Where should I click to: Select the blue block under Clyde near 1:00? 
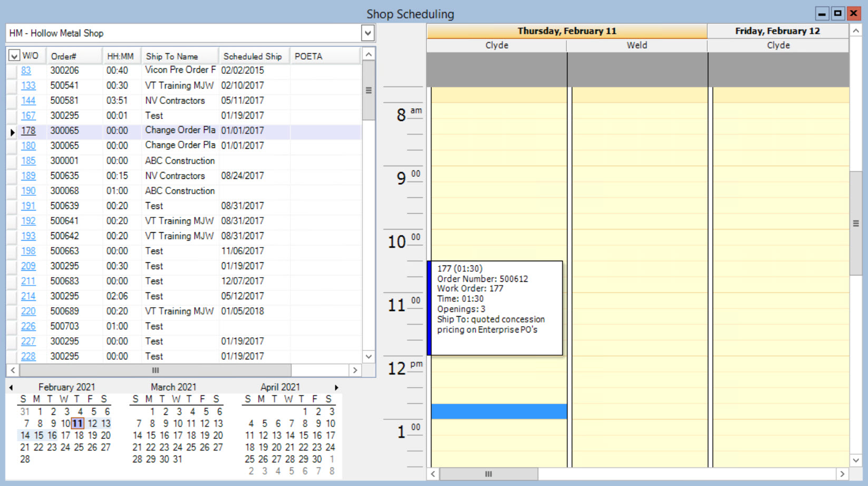499,412
